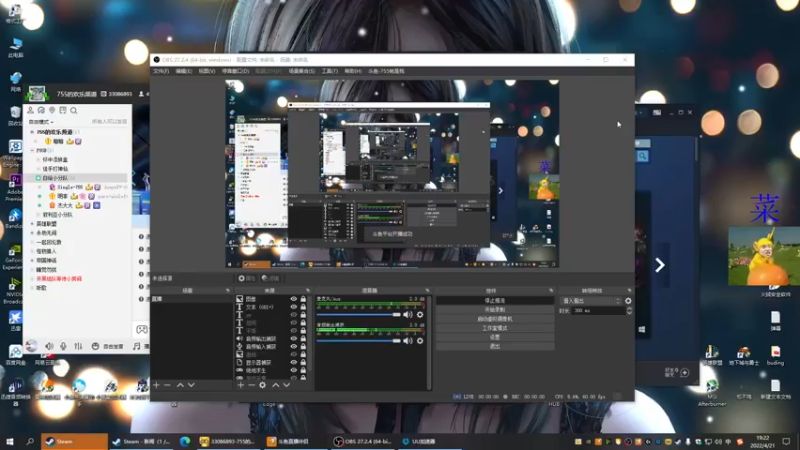This screenshot has width=800, height=450.
Task: Open MSI Afterburner desktop icon
Action: 712,392
